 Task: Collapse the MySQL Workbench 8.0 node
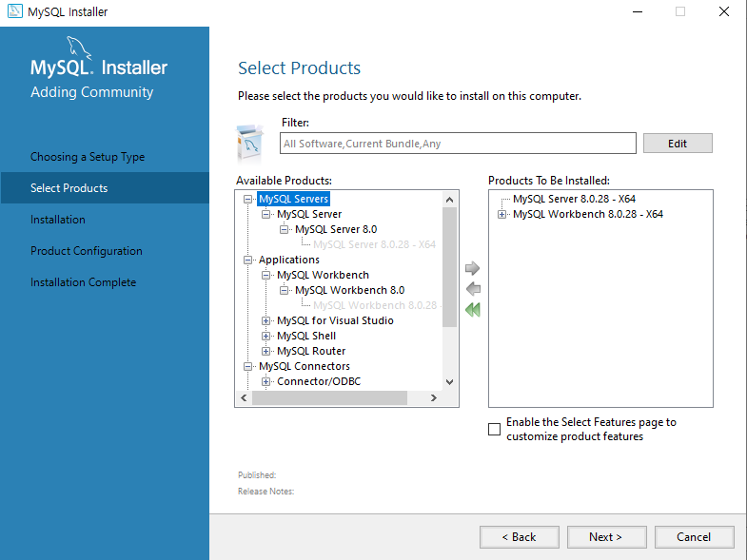284,291
